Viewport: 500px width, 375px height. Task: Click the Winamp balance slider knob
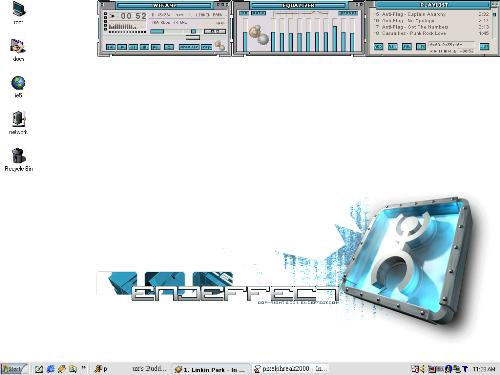(x=193, y=31)
